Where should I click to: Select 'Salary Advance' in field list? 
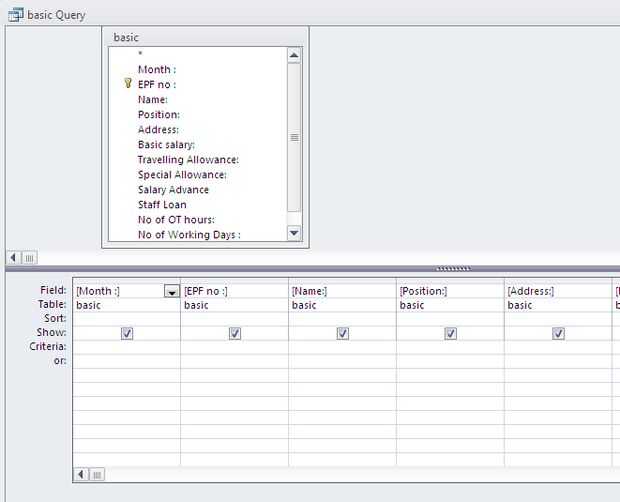[173, 190]
